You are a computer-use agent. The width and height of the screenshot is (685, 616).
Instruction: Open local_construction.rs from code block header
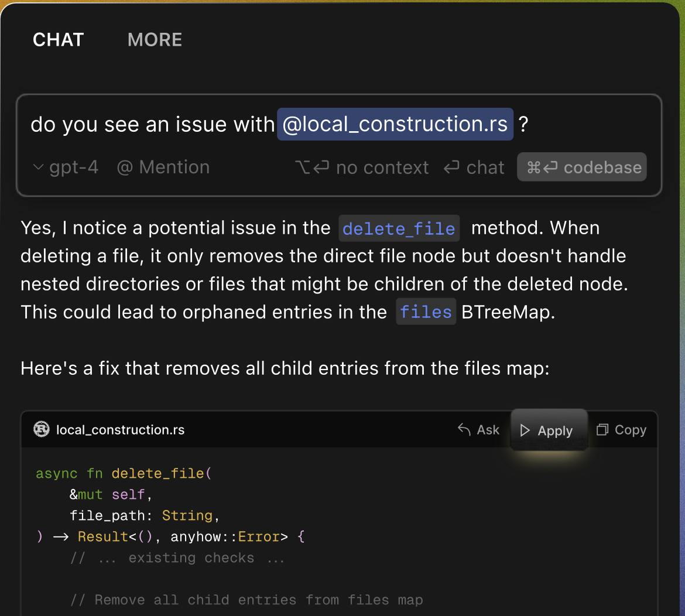coord(120,430)
